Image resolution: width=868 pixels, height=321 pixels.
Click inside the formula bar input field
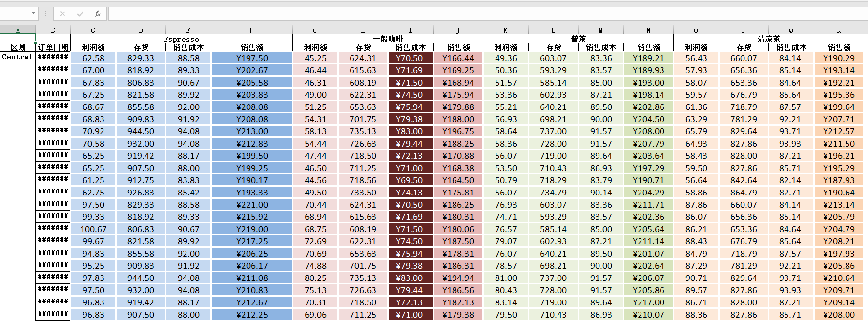[487, 14]
